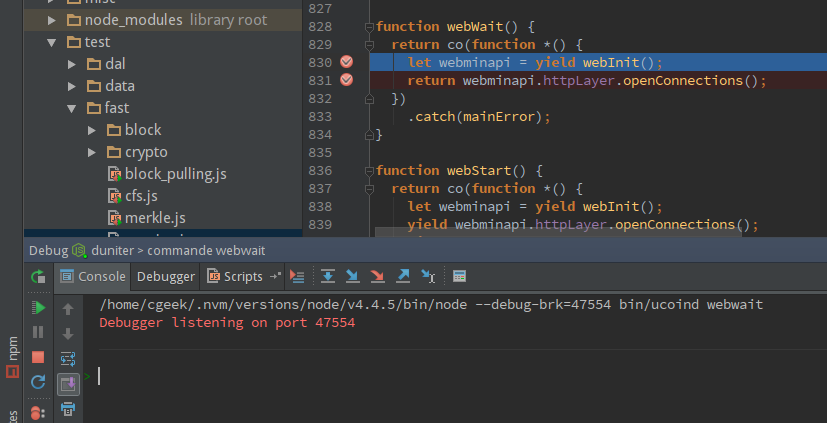The width and height of the screenshot is (827, 423).
Task: Open cfs.js file
Action: tap(141, 196)
